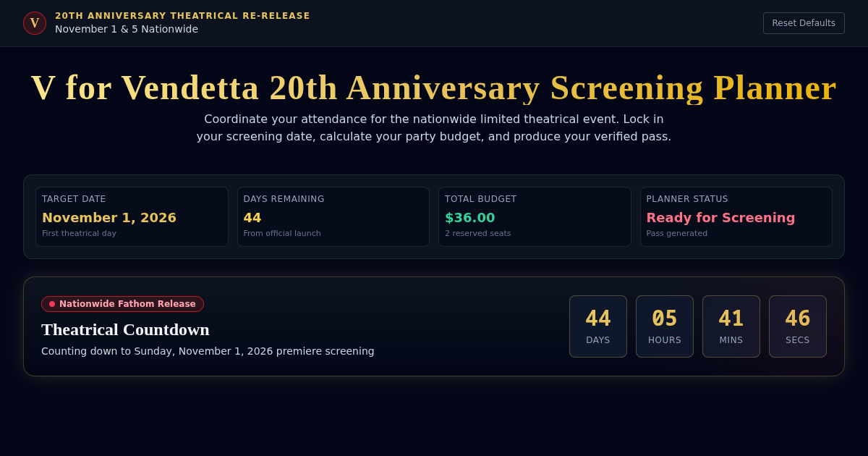Click the countdown DAYS tile
The image size is (868, 456).
tap(598, 326)
